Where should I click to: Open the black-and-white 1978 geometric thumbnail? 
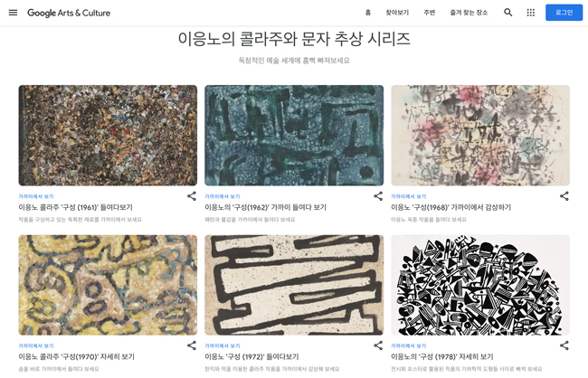pyautogui.click(x=480, y=285)
